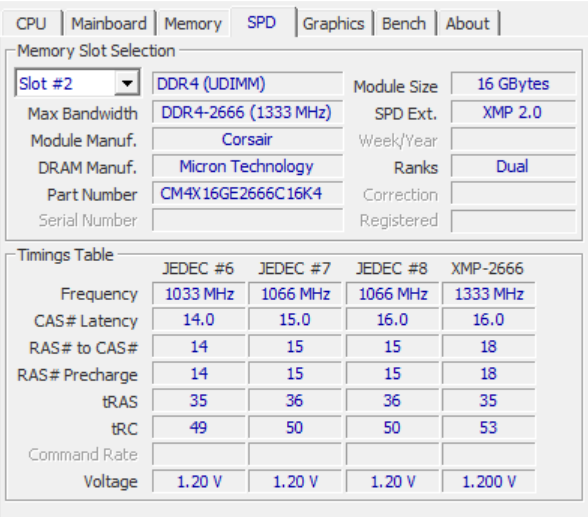Click the DDR4 (UDIMM) memory type field
Screen dimensions: 588x517
pos(248,84)
